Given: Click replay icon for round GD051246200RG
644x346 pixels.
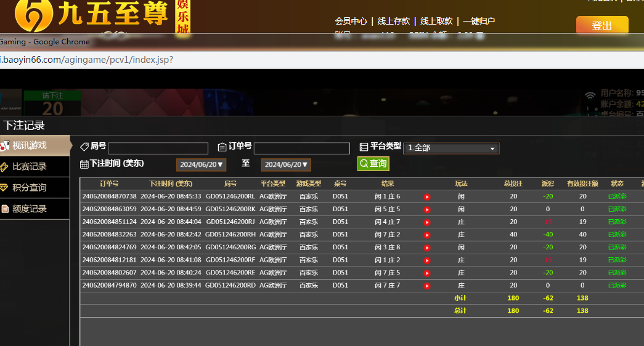Looking at the screenshot, I should 426,247.
